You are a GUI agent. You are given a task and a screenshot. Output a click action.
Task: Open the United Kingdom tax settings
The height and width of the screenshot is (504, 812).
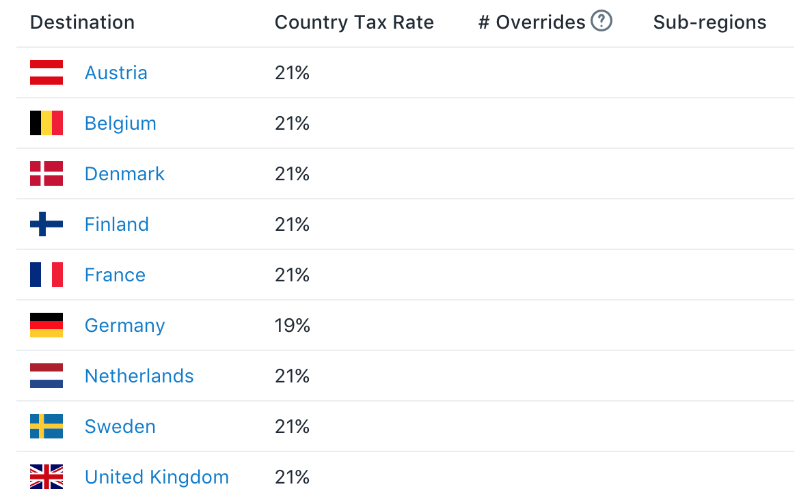pyautogui.click(x=157, y=477)
